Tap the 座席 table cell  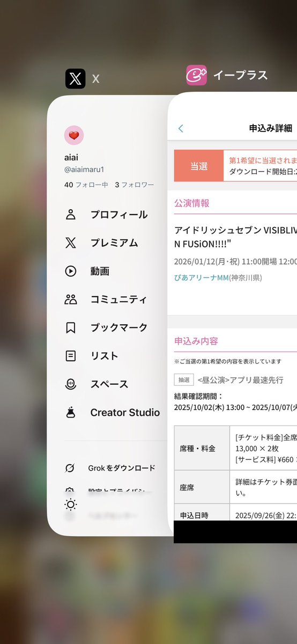(x=202, y=487)
